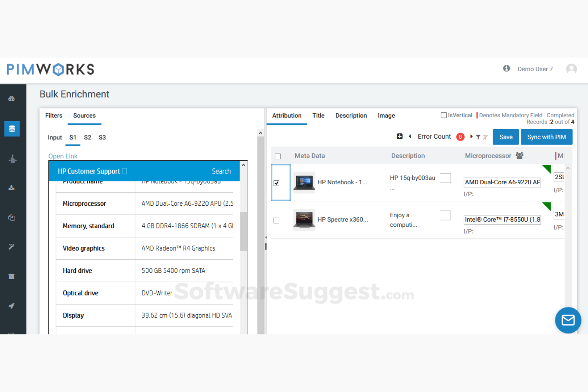Click small box beside HP 15q-by003au description
The width and height of the screenshot is (588, 392).
click(x=445, y=178)
